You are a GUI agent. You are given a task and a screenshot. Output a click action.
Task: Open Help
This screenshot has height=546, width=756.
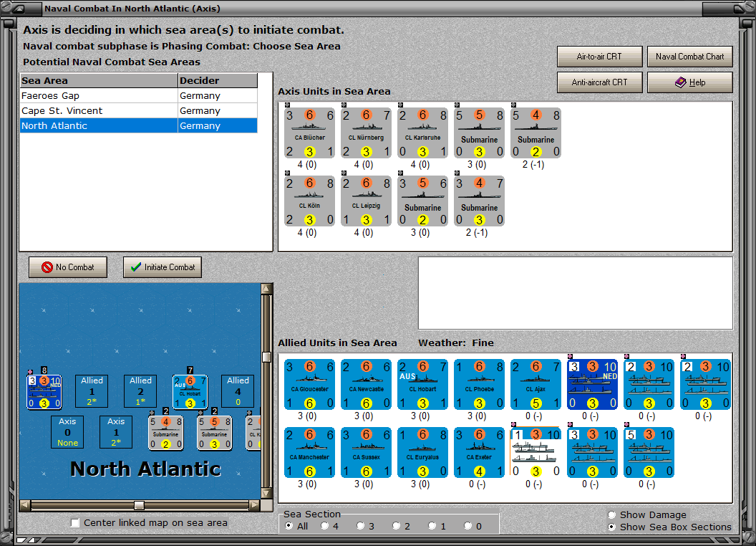click(689, 82)
